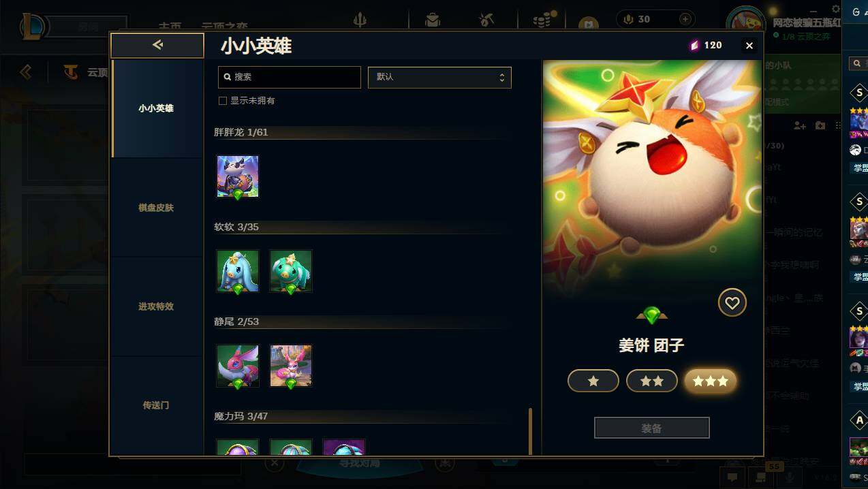Select the two-star tier toggle

click(x=652, y=381)
